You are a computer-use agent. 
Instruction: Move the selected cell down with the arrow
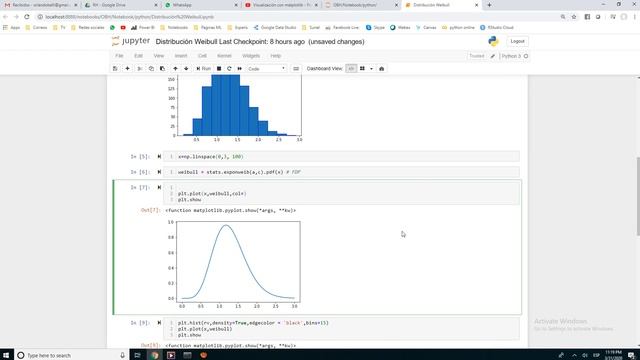(x=186, y=69)
